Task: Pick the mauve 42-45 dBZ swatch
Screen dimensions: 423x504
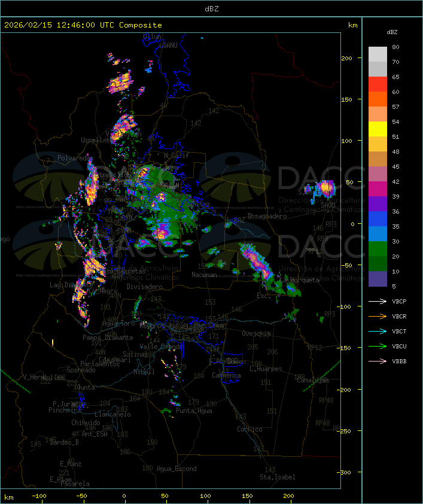Action: click(378, 174)
